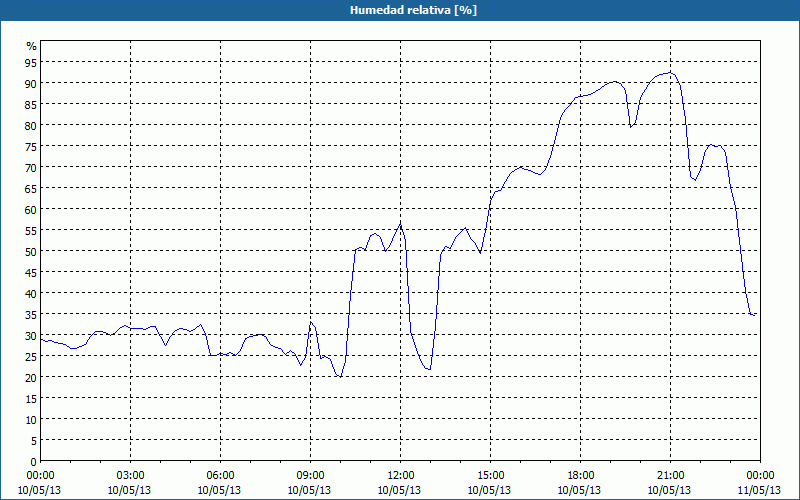Click the humidity curve's highest peak near 21:00
The image size is (800, 500).
[670, 72]
